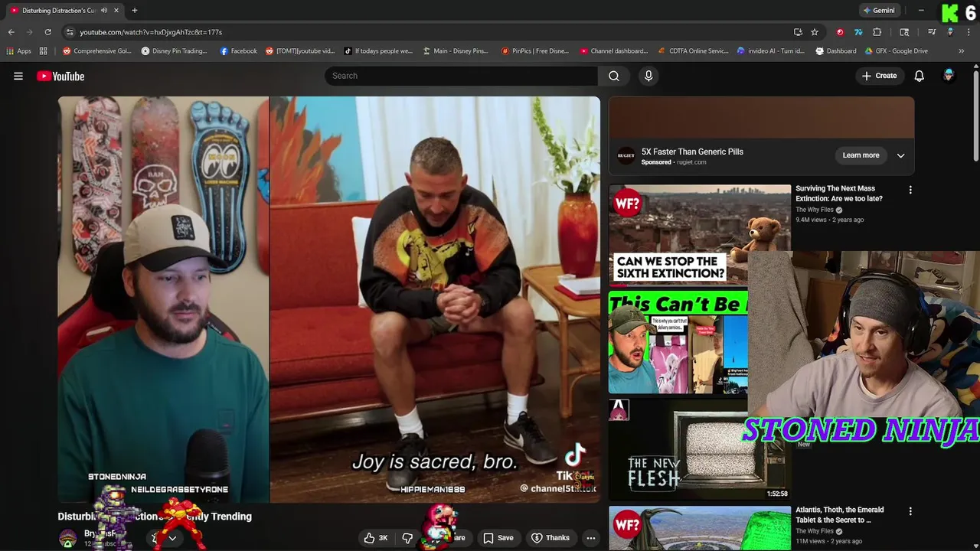
Task: Open YouTube notifications bell
Action: (920, 76)
